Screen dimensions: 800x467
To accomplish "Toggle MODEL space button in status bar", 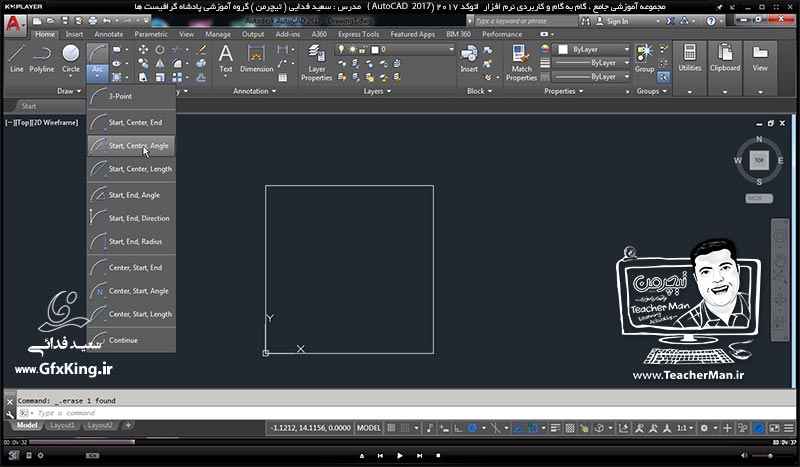I will 369,428.
